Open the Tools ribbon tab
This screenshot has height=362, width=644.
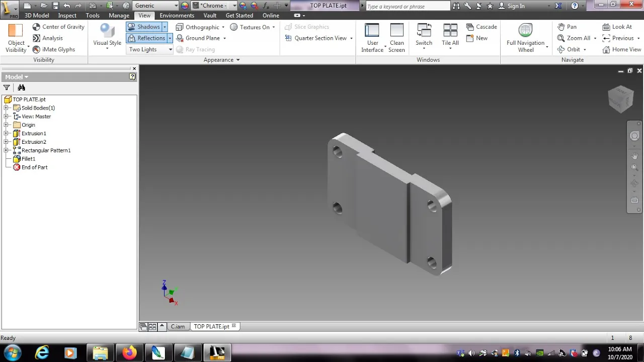[93, 15]
